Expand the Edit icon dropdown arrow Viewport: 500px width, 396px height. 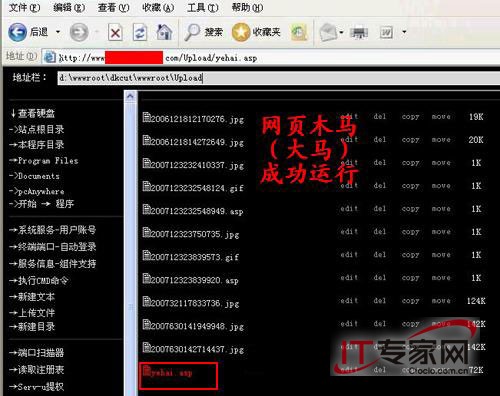tap(404, 32)
